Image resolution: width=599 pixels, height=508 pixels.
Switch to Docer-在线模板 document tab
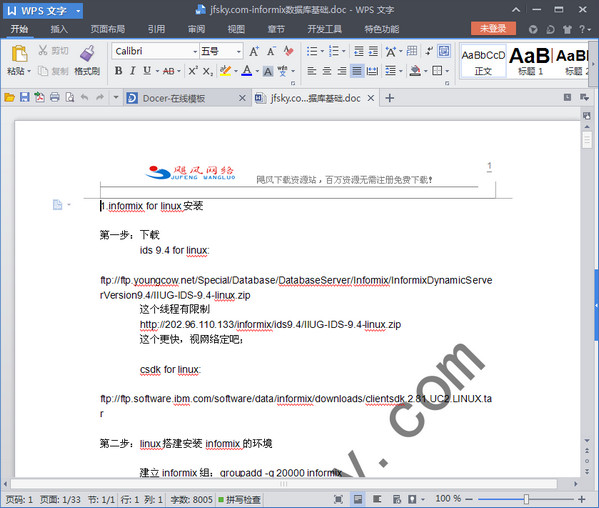point(186,98)
